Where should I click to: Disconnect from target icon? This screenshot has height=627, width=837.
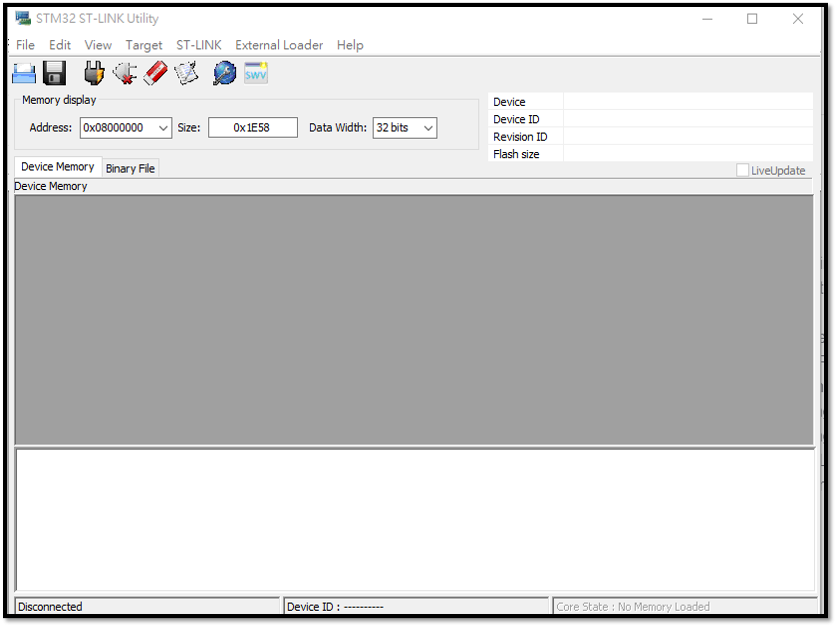tap(125, 73)
